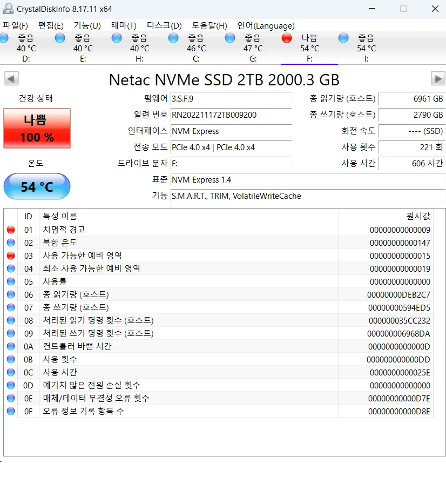Click blue status dot for attribute 02
The width and height of the screenshot is (446, 504).
click(x=11, y=243)
